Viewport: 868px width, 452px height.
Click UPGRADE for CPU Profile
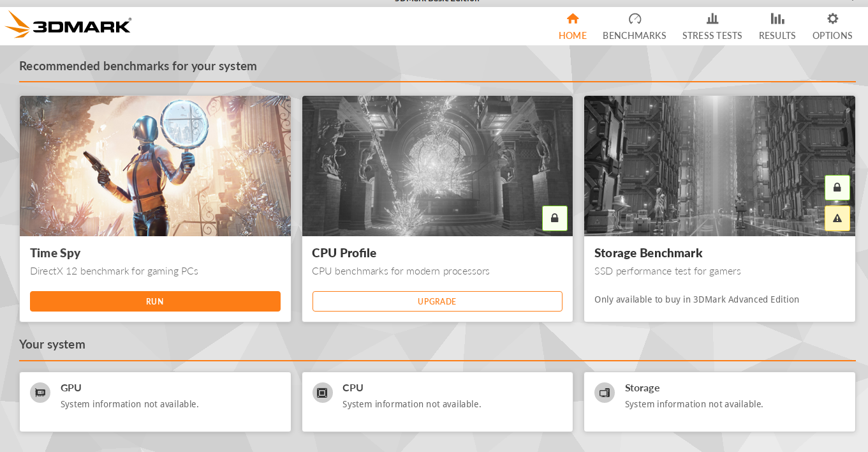pos(438,301)
